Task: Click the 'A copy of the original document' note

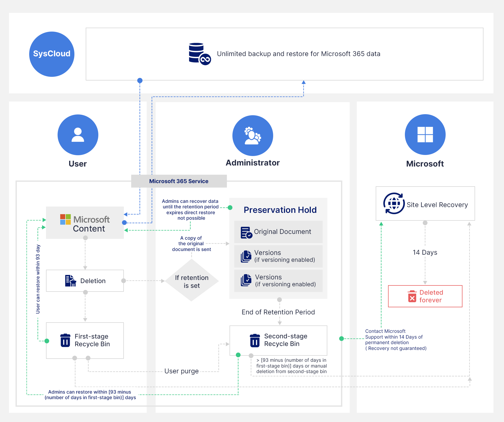Action: pyautogui.click(x=191, y=244)
